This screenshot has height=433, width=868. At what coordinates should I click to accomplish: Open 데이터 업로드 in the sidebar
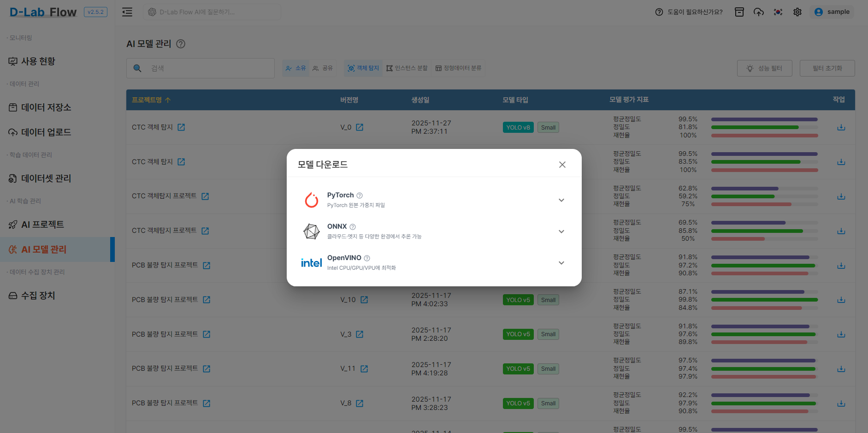[x=57, y=132]
